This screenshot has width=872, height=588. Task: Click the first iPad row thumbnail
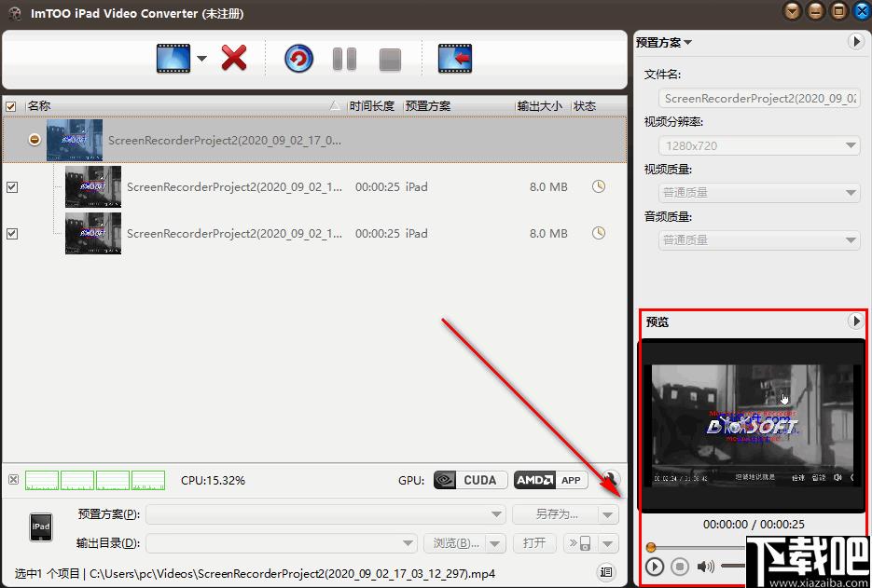(93, 186)
